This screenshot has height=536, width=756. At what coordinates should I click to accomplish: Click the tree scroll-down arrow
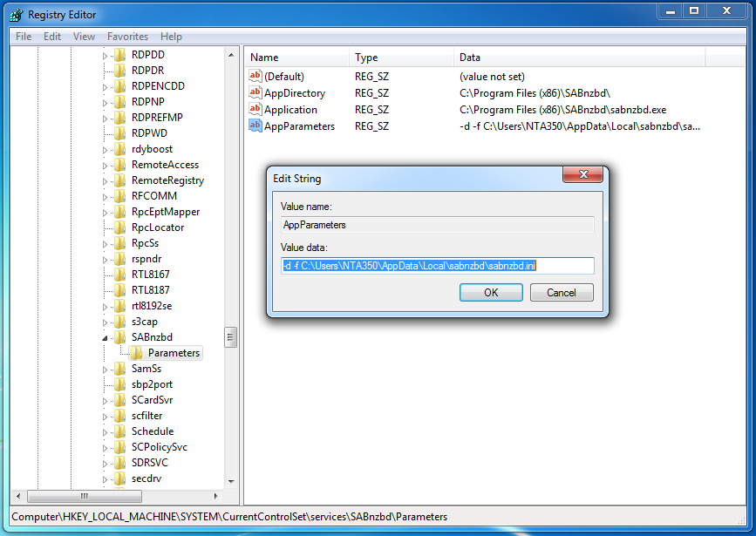click(231, 482)
